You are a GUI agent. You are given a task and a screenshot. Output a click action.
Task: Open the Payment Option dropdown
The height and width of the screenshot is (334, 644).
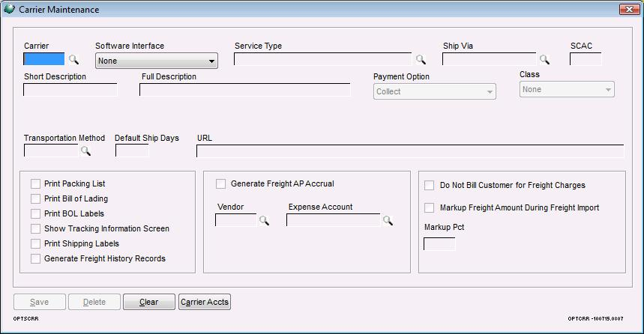(435, 91)
